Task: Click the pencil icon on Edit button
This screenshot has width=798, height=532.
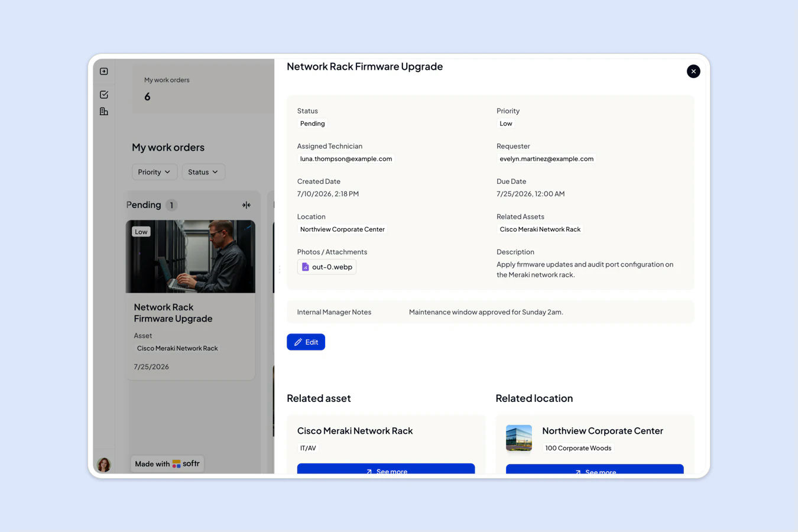Action: pyautogui.click(x=298, y=342)
